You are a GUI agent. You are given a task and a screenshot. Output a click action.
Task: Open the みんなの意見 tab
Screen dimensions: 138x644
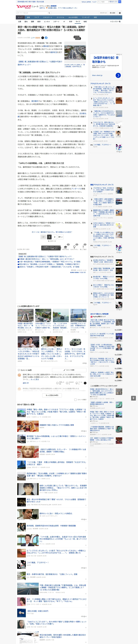[73, 17]
